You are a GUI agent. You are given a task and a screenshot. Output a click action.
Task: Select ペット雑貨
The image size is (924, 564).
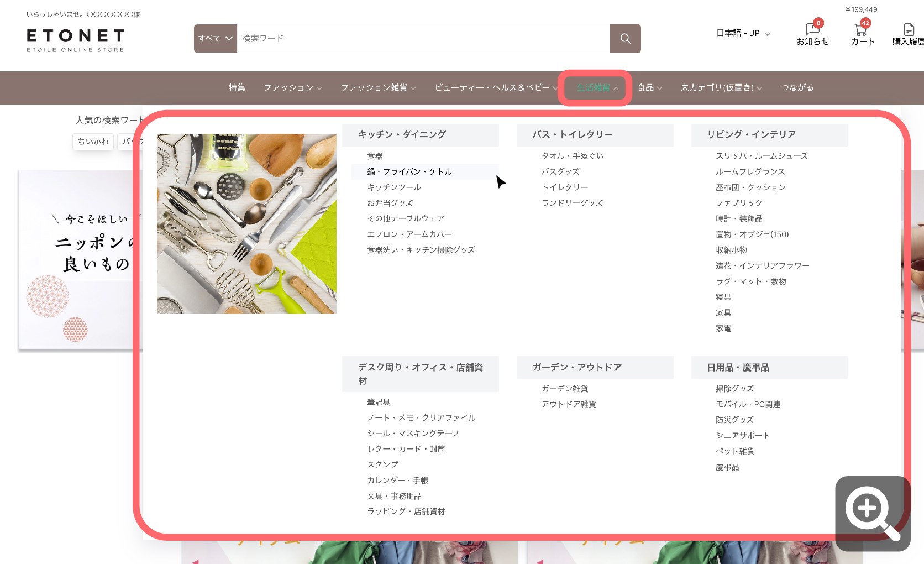pos(735,451)
